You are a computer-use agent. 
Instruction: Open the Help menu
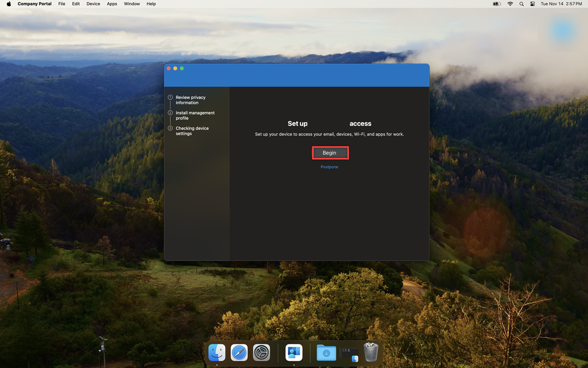pos(151,3)
